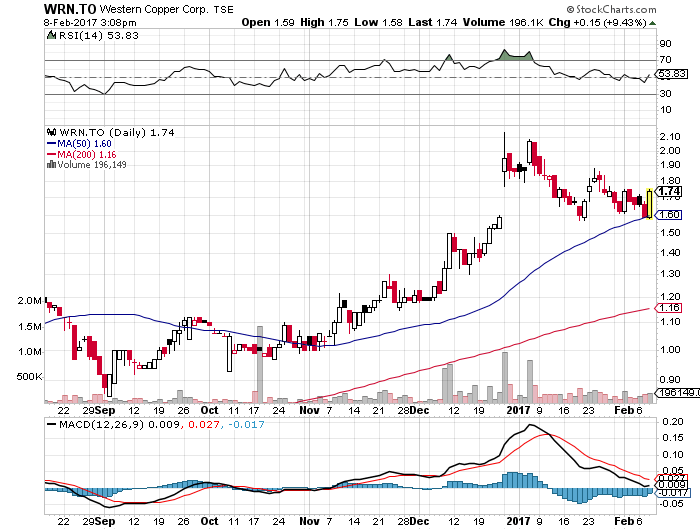Click the red 0.027 MACD axis tag
Image resolution: width=700 pixels, height=530 pixels.
tap(672, 478)
